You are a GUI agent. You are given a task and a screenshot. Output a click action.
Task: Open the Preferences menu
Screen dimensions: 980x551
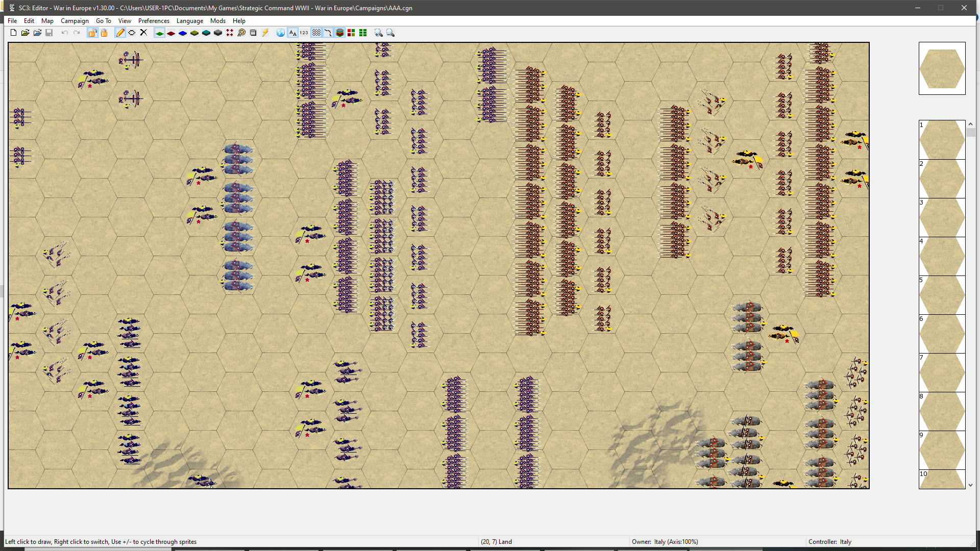[154, 21]
